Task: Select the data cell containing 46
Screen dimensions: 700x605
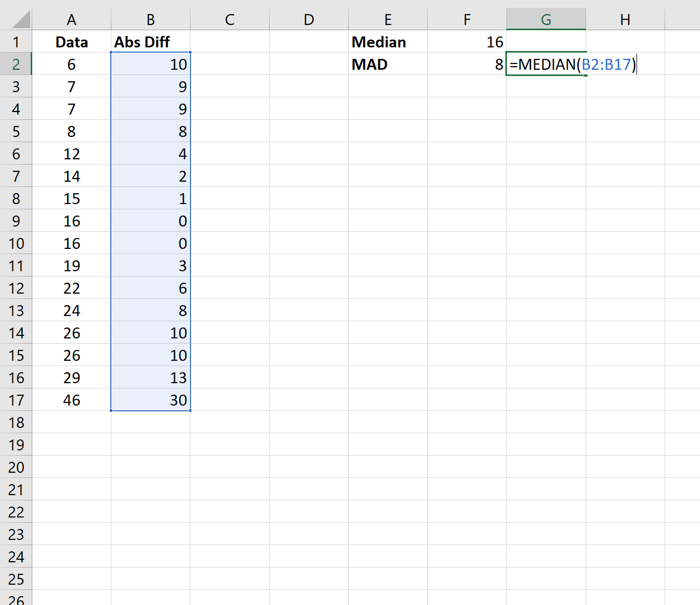Action: click(x=72, y=400)
